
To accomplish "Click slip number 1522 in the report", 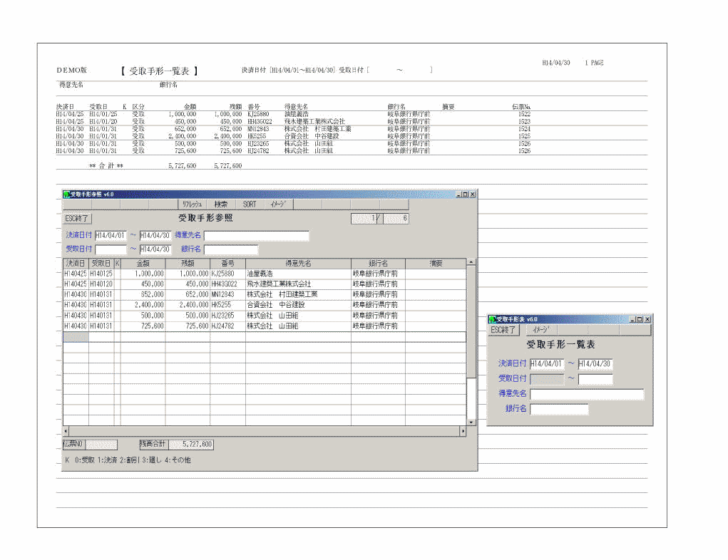I will (x=525, y=114).
